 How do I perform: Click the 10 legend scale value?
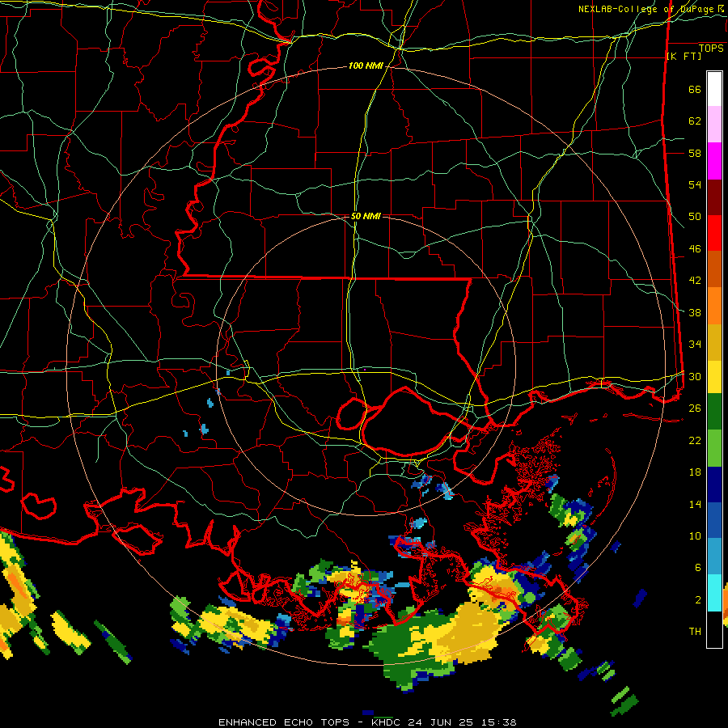[695, 535]
